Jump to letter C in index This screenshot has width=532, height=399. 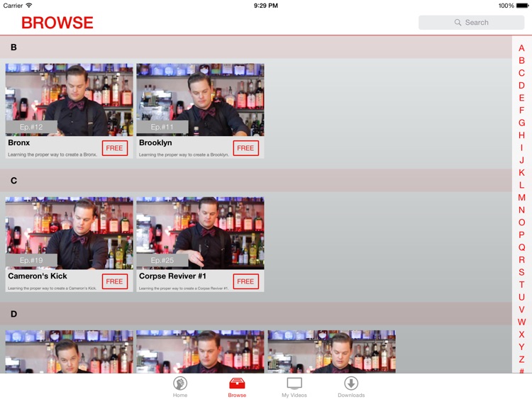[x=521, y=73]
